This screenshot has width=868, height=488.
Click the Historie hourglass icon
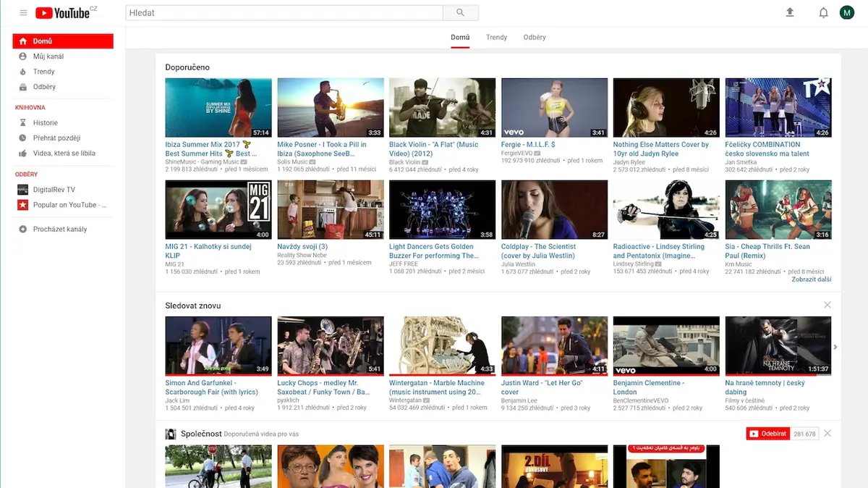point(23,123)
